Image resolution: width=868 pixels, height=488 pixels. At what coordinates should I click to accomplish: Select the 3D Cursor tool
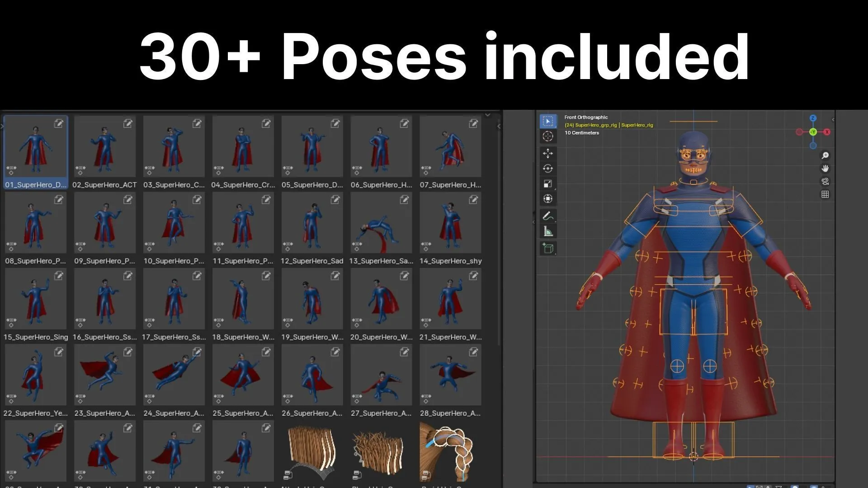pyautogui.click(x=548, y=137)
